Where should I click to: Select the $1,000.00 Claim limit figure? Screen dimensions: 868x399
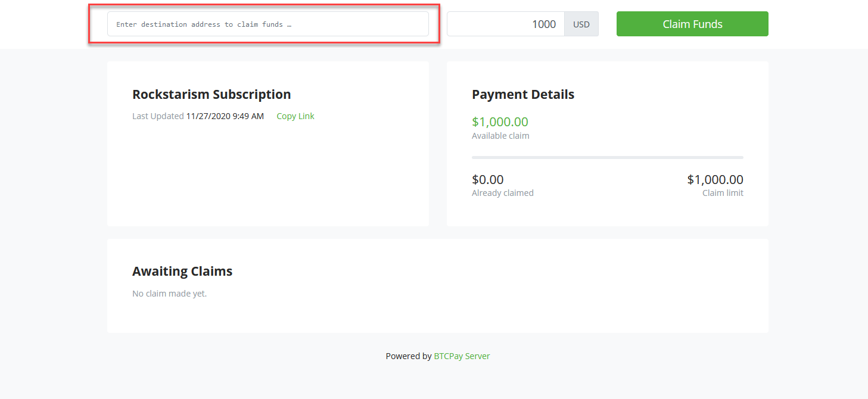[715, 179]
